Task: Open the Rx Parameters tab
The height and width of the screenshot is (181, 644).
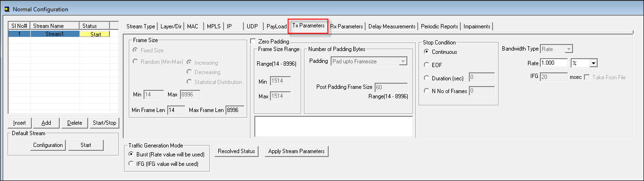Action: click(347, 26)
